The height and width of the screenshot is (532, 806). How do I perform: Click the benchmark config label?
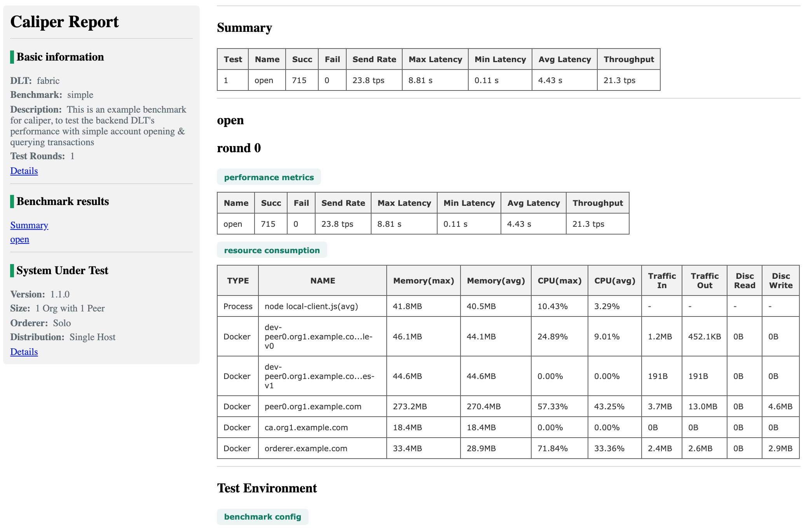point(262,516)
